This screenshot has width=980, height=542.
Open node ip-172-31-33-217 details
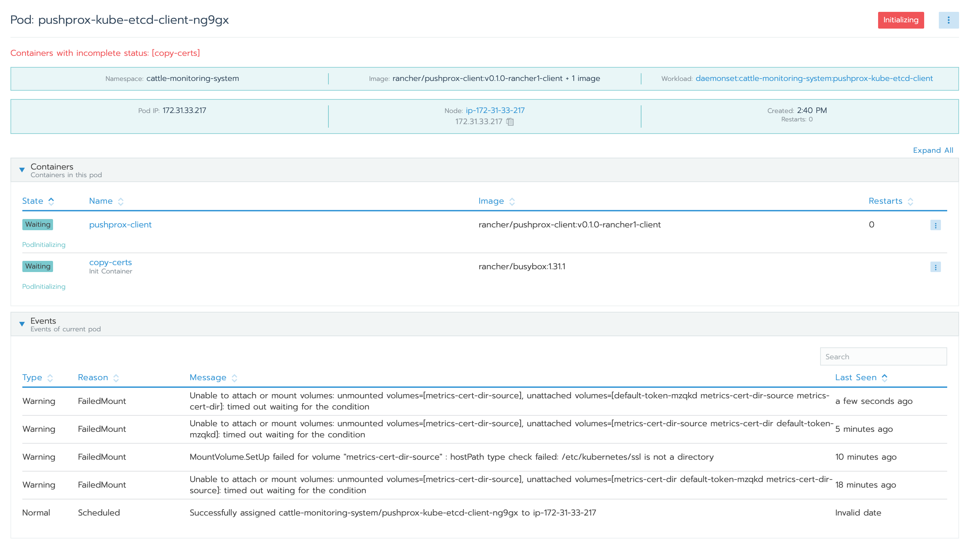click(x=495, y=110)
